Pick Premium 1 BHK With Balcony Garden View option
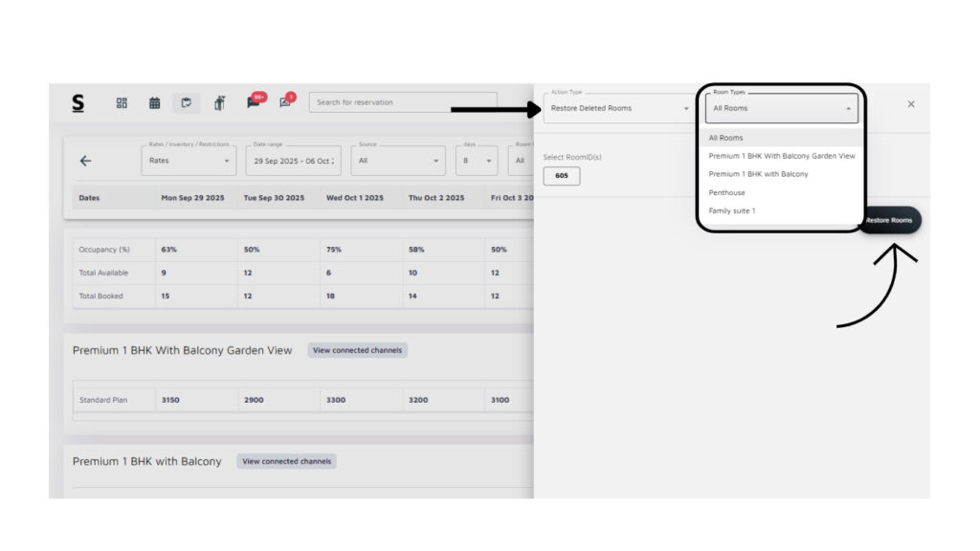 click(x=781, y=156)
